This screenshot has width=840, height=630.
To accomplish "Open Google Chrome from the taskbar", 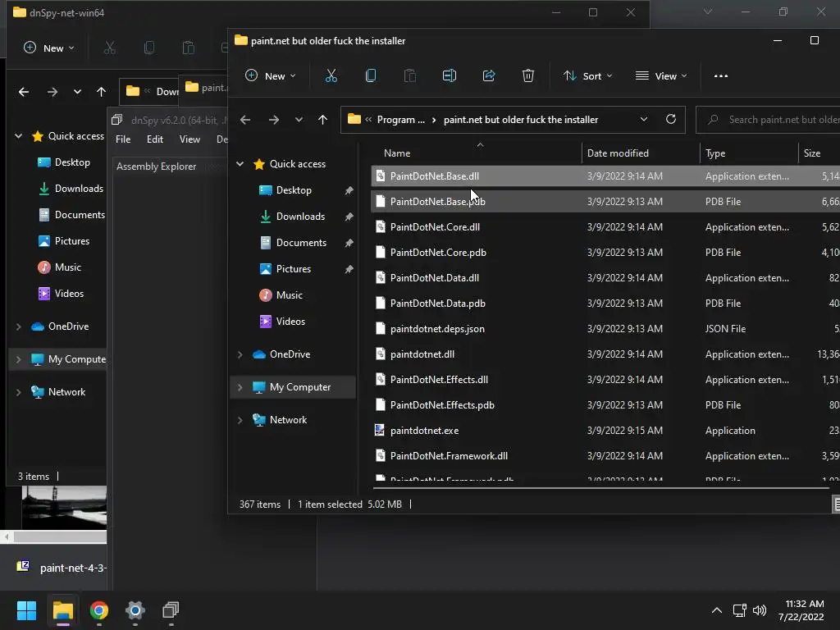I will (x=99, y=610).
